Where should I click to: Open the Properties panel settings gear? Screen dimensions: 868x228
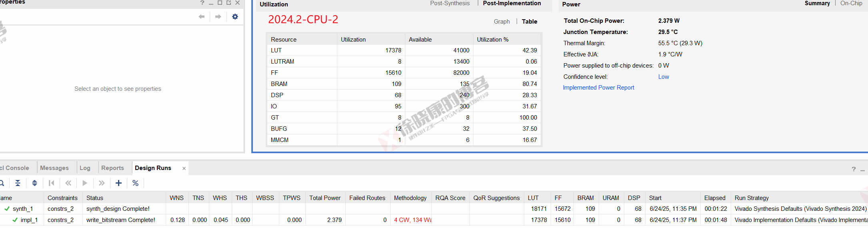tap(235, 16)
